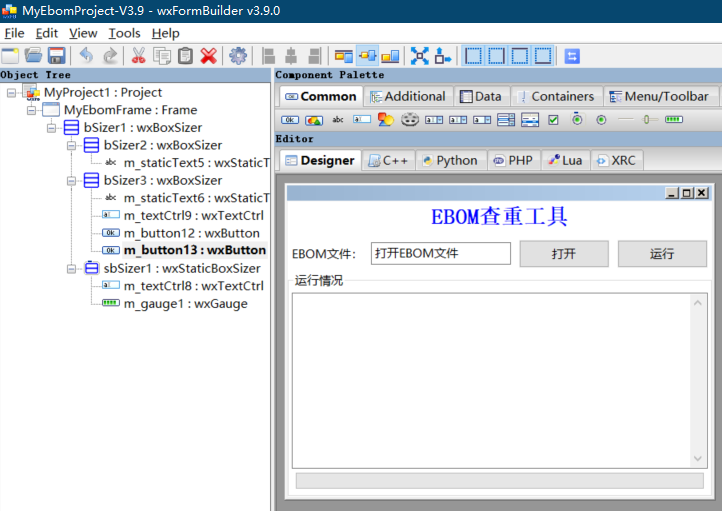722x511 pixels.
Task: Open the Edit menu
Action: tap(47, 33)
